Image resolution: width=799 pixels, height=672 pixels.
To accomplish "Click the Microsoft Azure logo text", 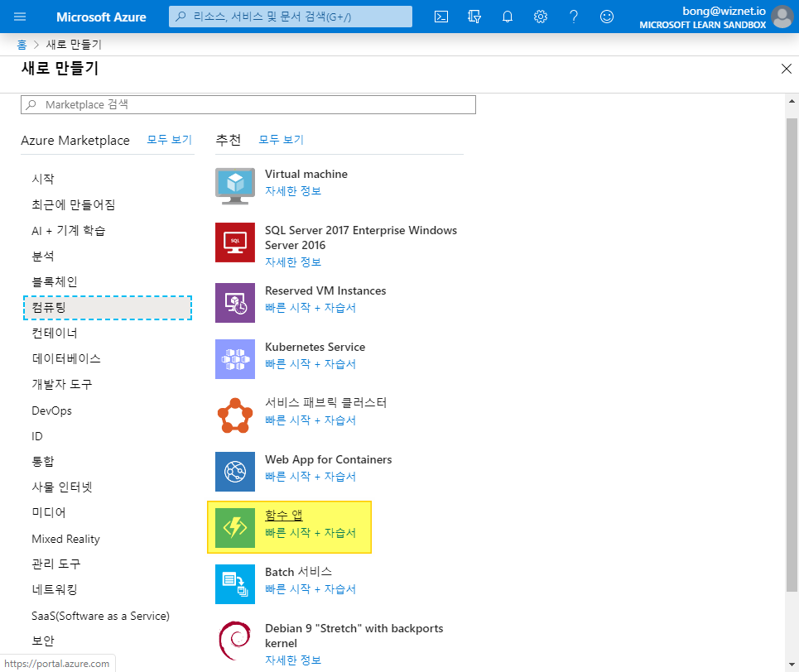I will (x=101, y=17).
